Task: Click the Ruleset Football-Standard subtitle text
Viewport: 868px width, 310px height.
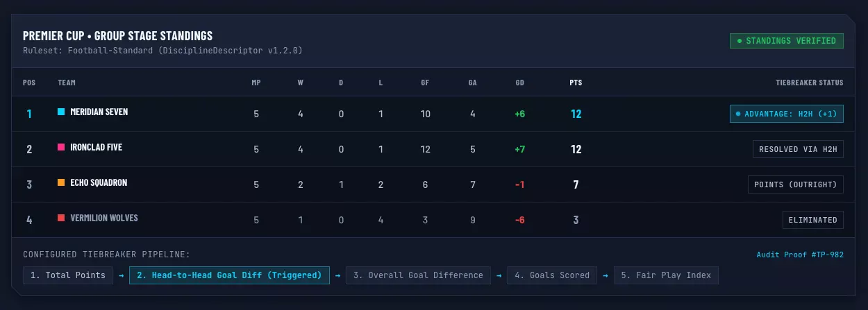Action: pyautogui.click(x=162, y=51)
